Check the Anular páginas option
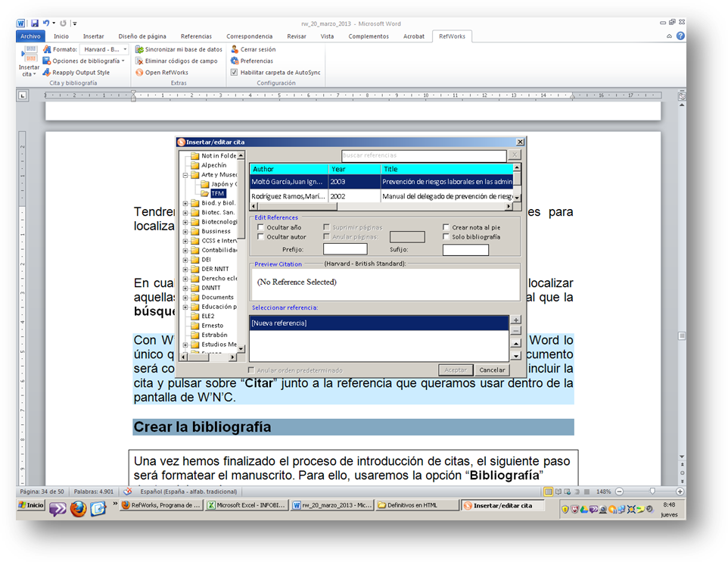This screenshot has width=728, height=562. (326, 236)
